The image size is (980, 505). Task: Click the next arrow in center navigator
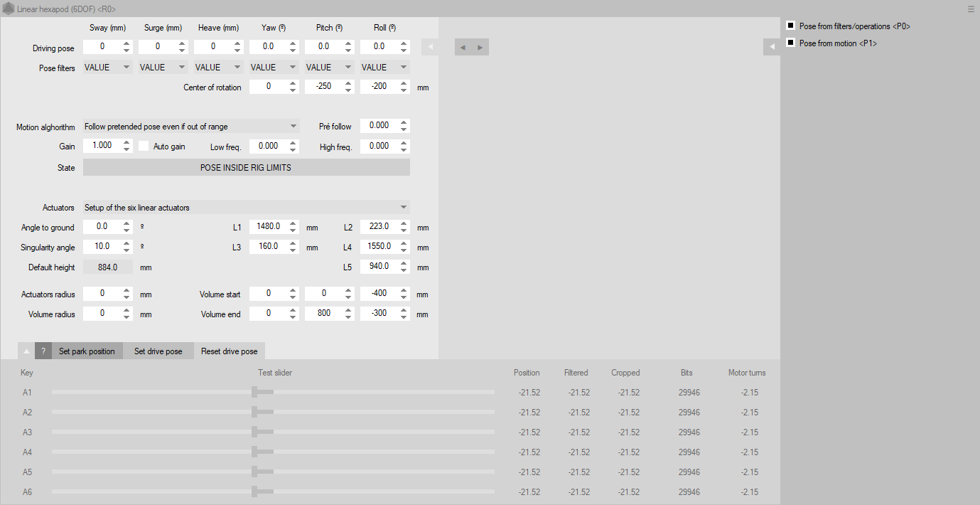tap(480, 48)
